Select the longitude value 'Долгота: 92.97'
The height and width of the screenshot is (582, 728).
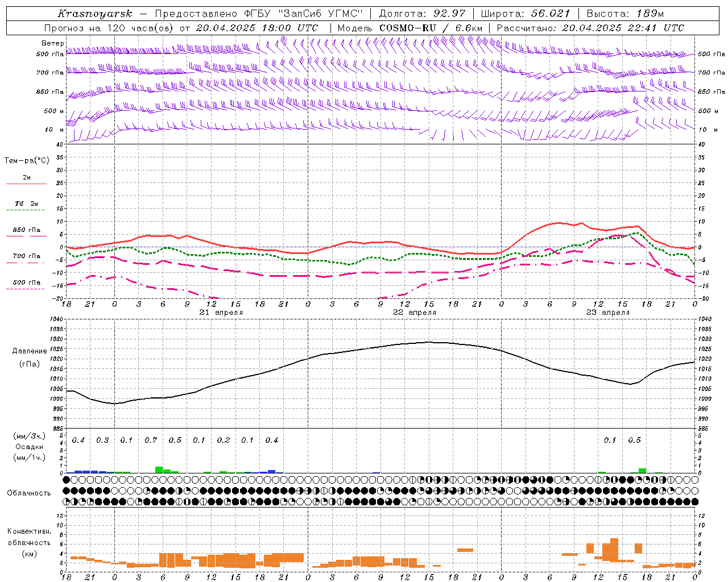tap(422, 14)
